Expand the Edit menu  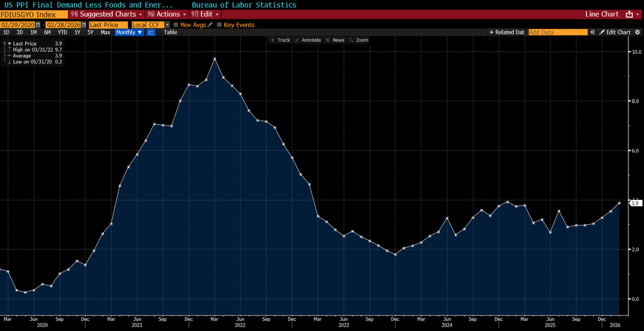(205, 14)
